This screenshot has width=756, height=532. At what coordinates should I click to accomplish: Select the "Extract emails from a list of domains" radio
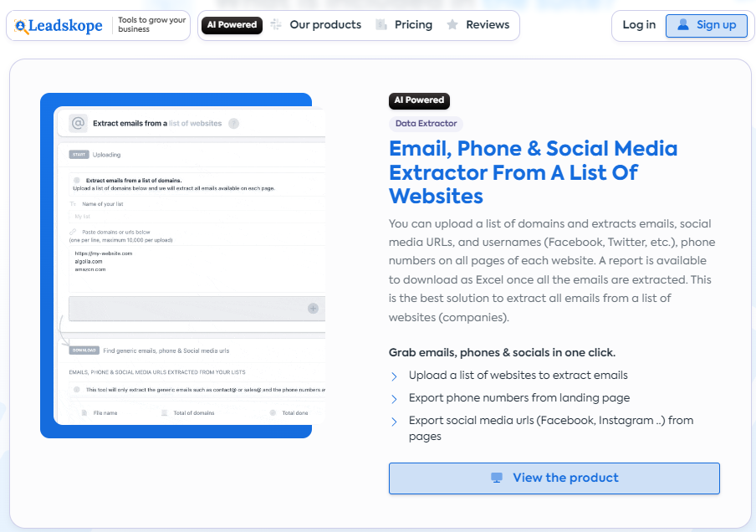coord(77,180)
